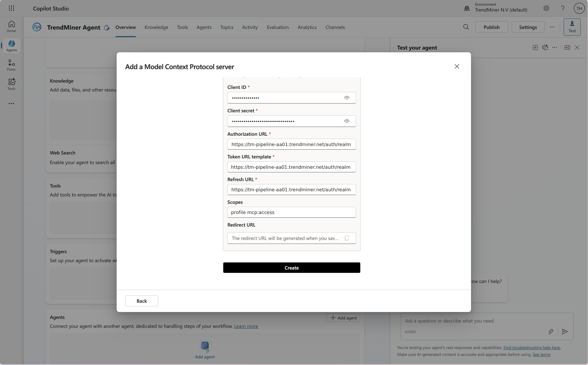Click the Add agent button
The image size is (588, 365).
click(343, 318)
